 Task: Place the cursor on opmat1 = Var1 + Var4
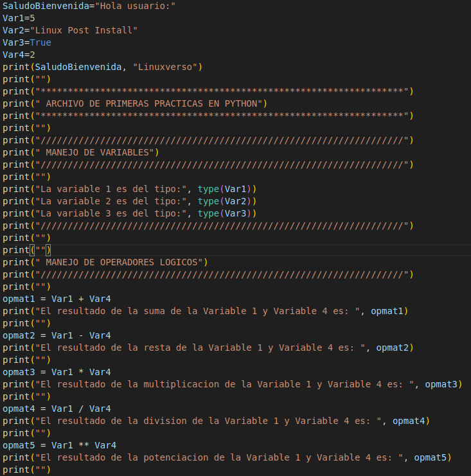pos(57,299)
